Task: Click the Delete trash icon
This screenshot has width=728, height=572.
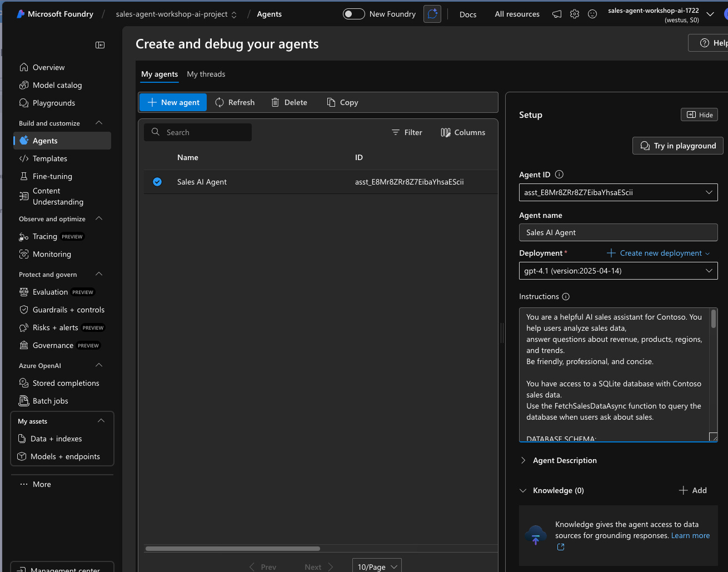Action: point(275,102)
